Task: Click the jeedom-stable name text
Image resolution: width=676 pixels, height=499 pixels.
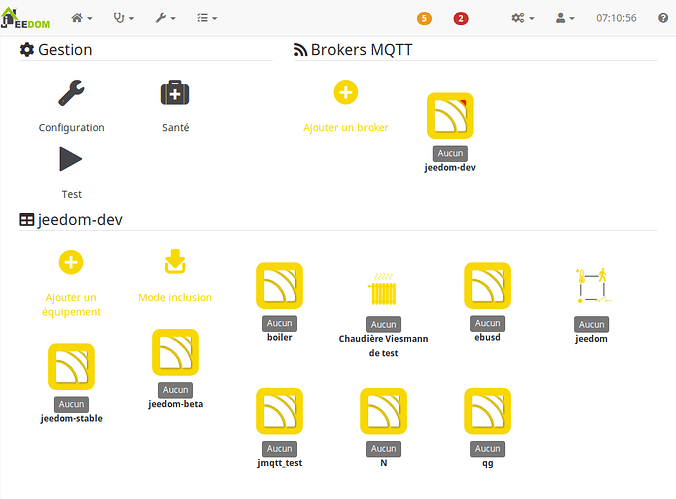Action: tap(72, 418)
